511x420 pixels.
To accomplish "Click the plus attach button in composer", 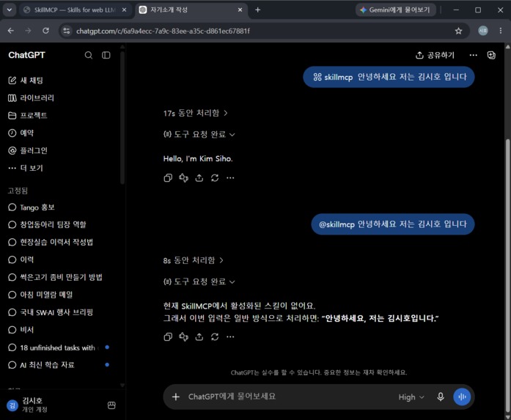I will 176,397.
